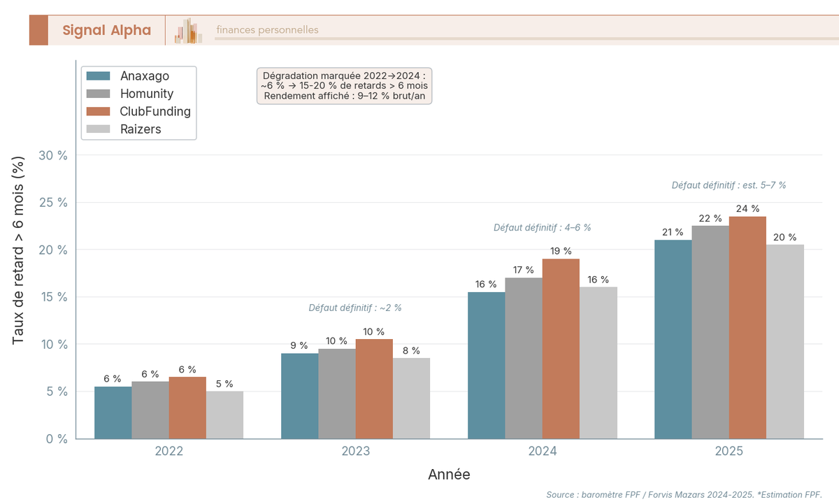The image size is (839, 504).
Task: Click the bar chart logo icon in header
Action: [188, 31]
